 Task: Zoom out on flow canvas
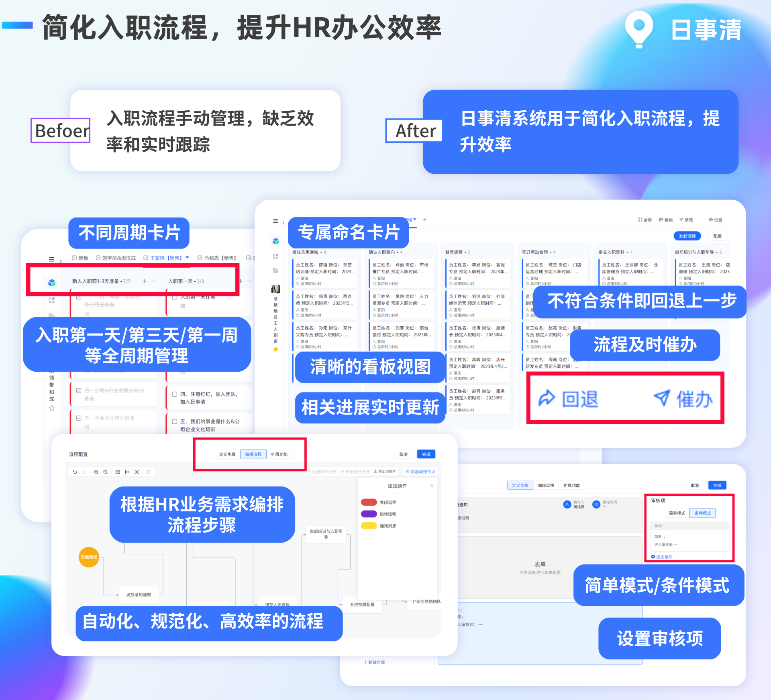(x=105, y=472)
